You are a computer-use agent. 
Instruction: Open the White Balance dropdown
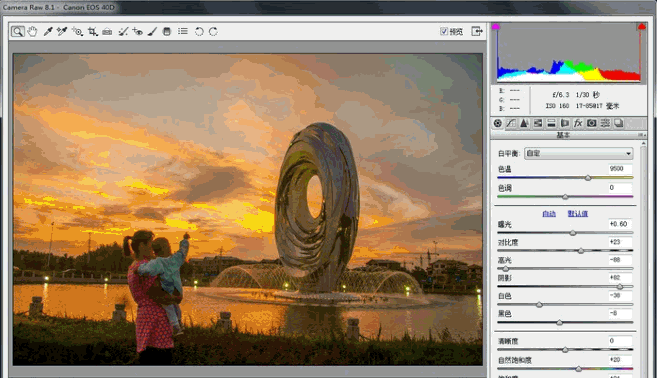[579, 153]
